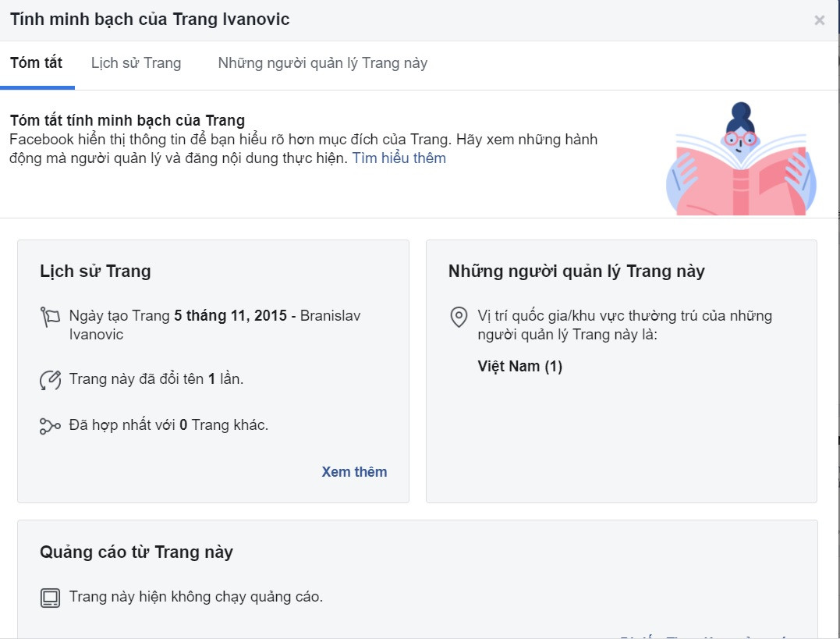The image size is (840, 639).
Task: Click Xem thêm in page history card
Action: [354, 472]
